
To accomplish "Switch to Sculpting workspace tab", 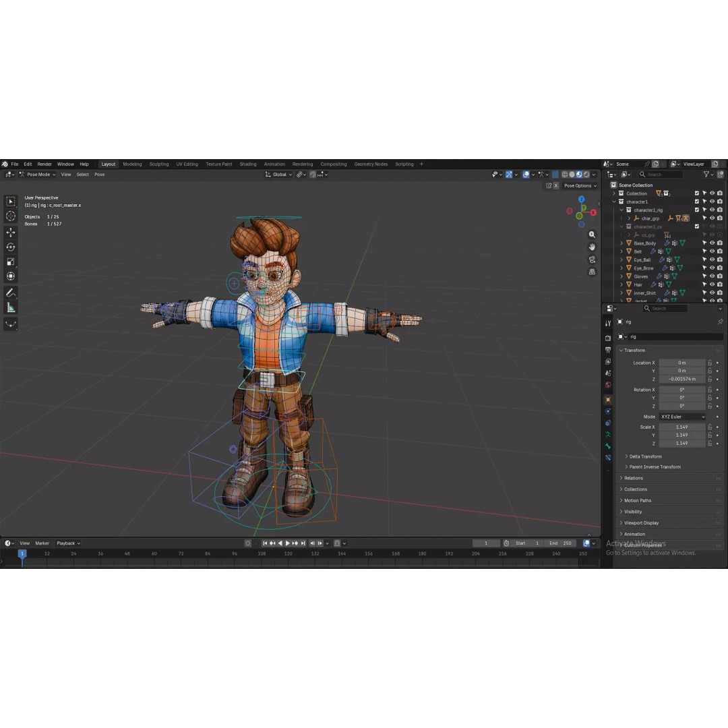I will pyautogui.click(x=159, y=164).
